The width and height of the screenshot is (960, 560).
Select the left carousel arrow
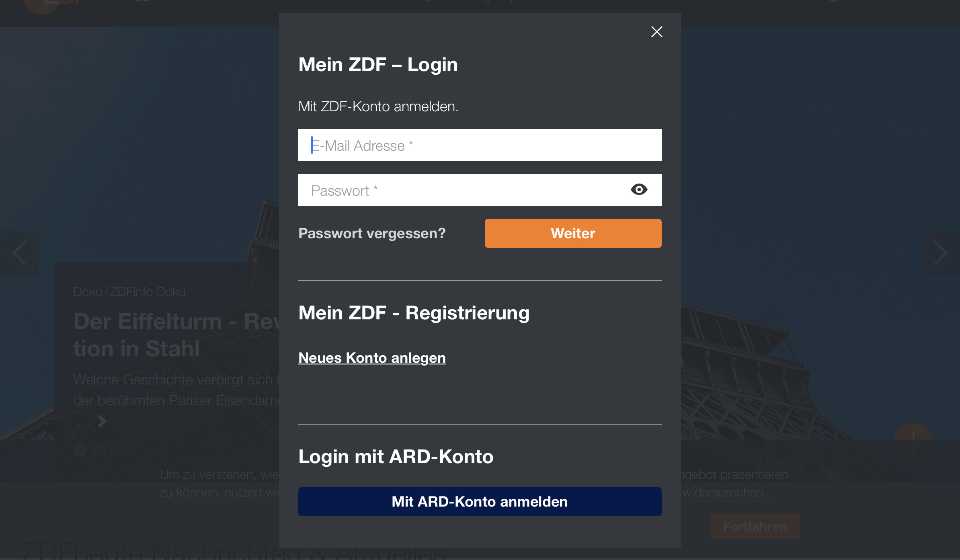coord(19,253)
